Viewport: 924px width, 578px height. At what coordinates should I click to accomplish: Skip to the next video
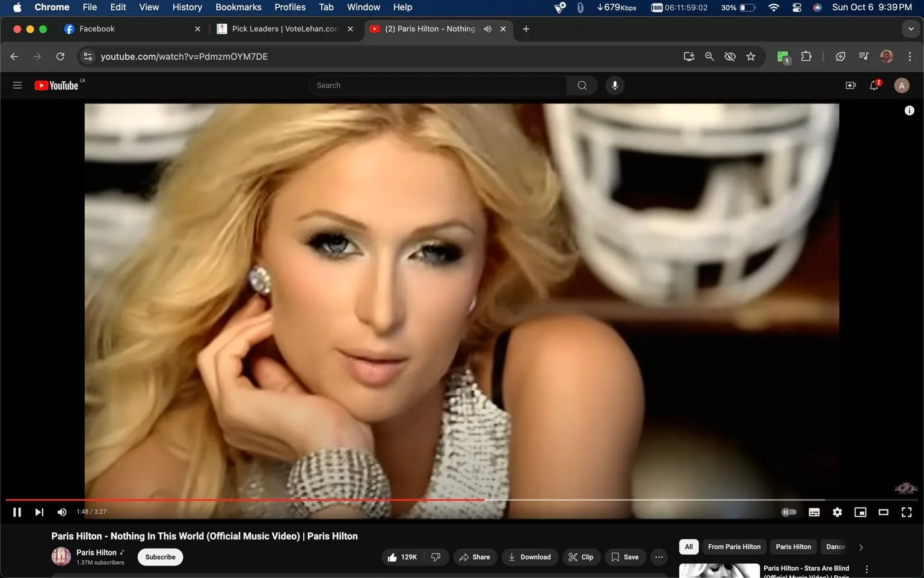point(39,512)
